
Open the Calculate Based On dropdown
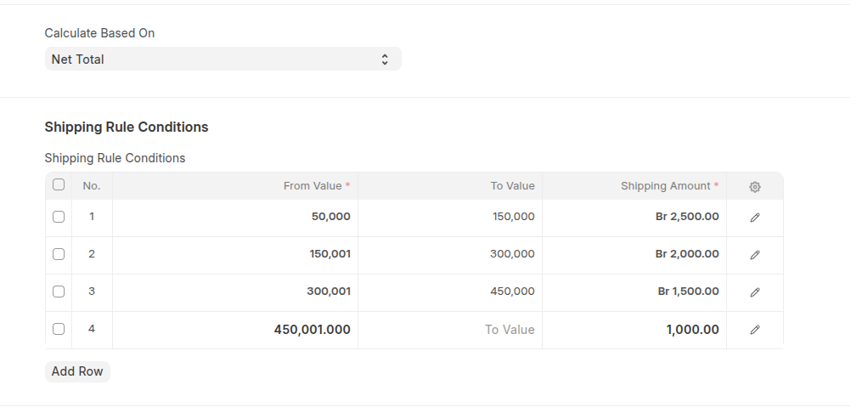click(223, 59)
